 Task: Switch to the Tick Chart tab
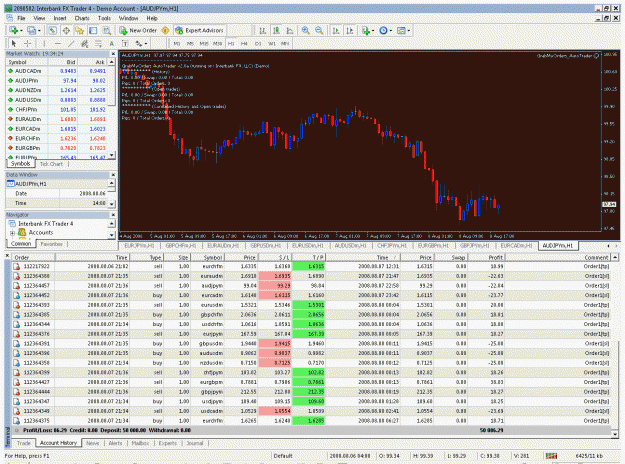point(51,164)
